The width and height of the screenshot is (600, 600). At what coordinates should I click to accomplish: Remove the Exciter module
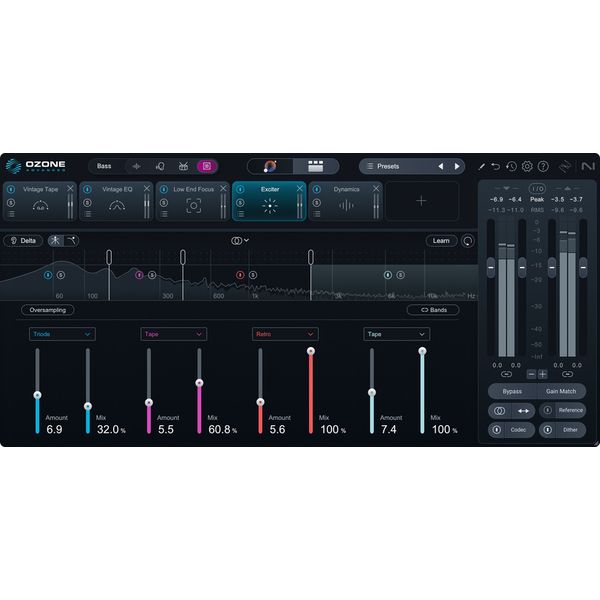click(x=300, y=188)
